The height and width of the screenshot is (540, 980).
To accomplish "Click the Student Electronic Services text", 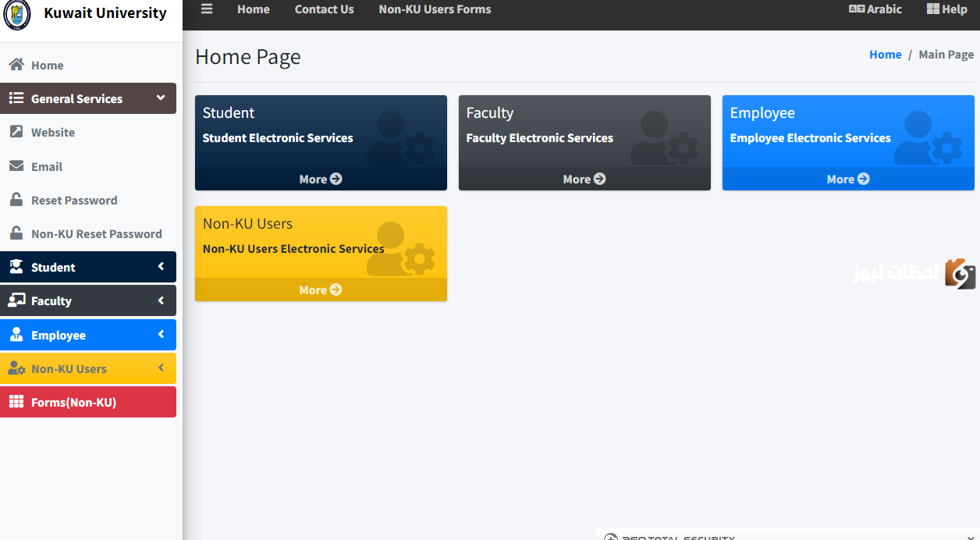I will [x=278, y=138].
